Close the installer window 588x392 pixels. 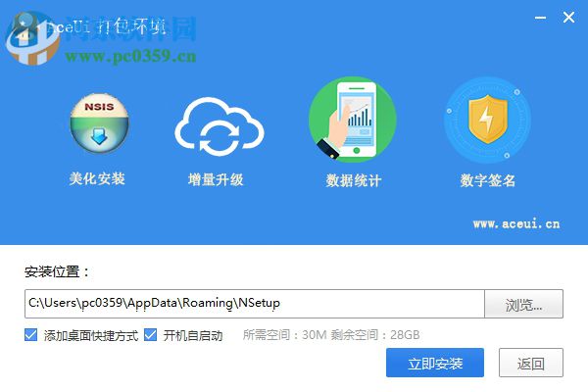568,18
